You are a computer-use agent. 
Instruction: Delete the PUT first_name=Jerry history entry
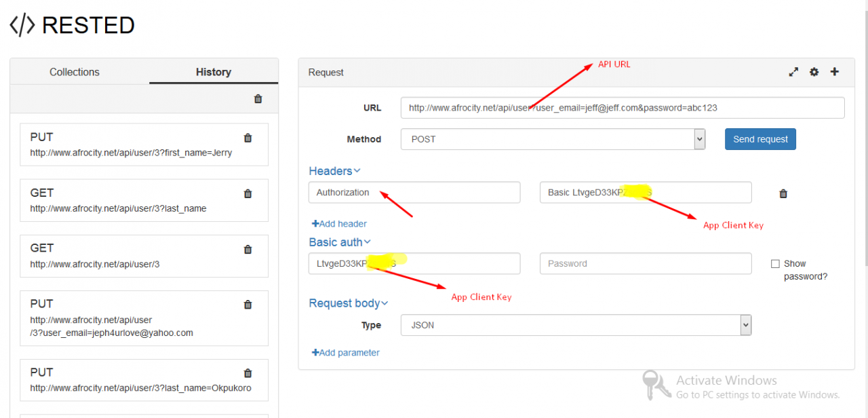(248, 138)
